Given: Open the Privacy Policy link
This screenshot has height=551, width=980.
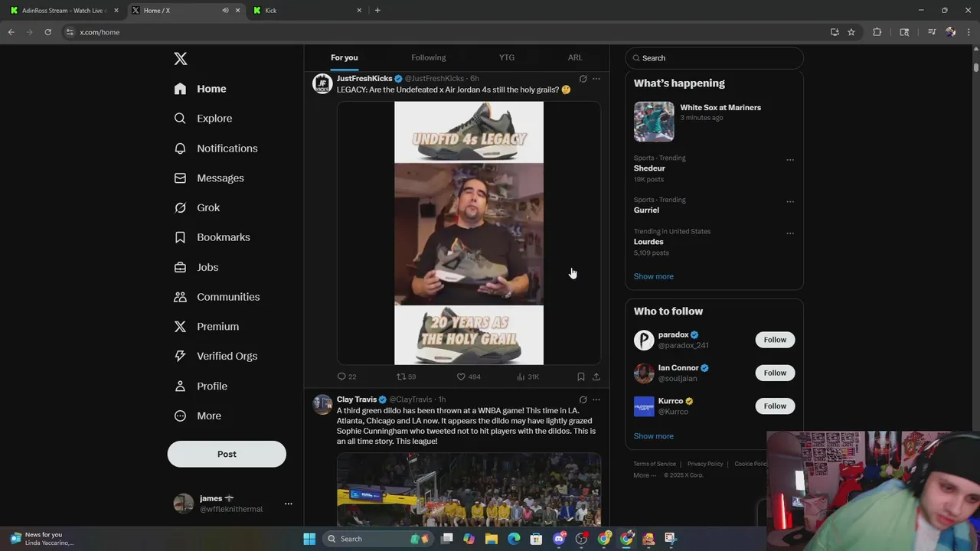Looking at the screenshot, I should [705, 464].
